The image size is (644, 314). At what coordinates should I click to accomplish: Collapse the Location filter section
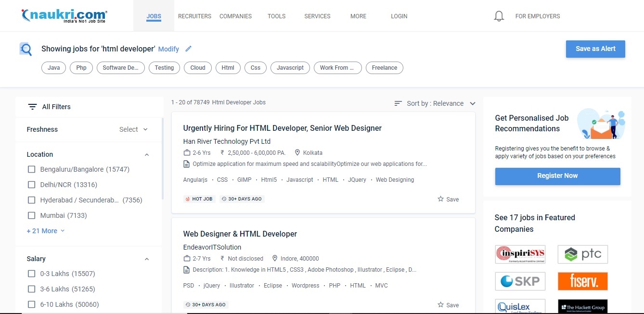click(x=147, y=155)
